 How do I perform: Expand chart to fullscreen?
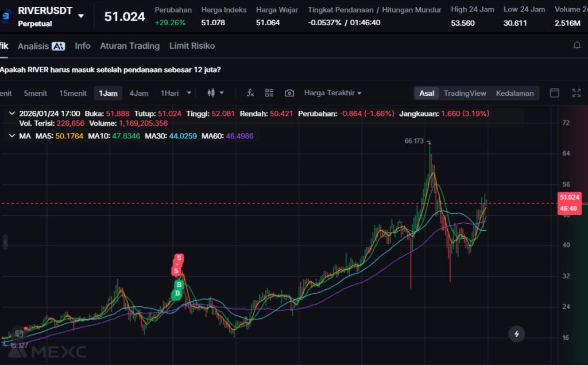pyautogui.click(x=577, y=93)
